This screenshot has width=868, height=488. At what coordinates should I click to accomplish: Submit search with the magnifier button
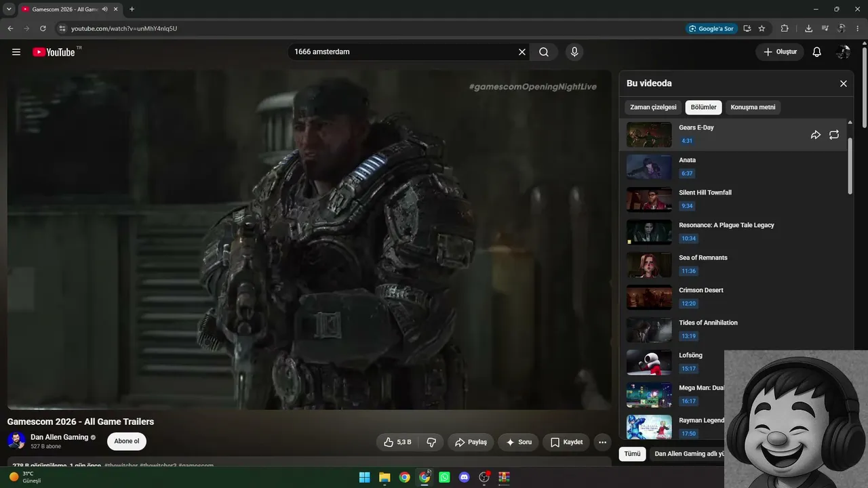(x=544, y=52)
